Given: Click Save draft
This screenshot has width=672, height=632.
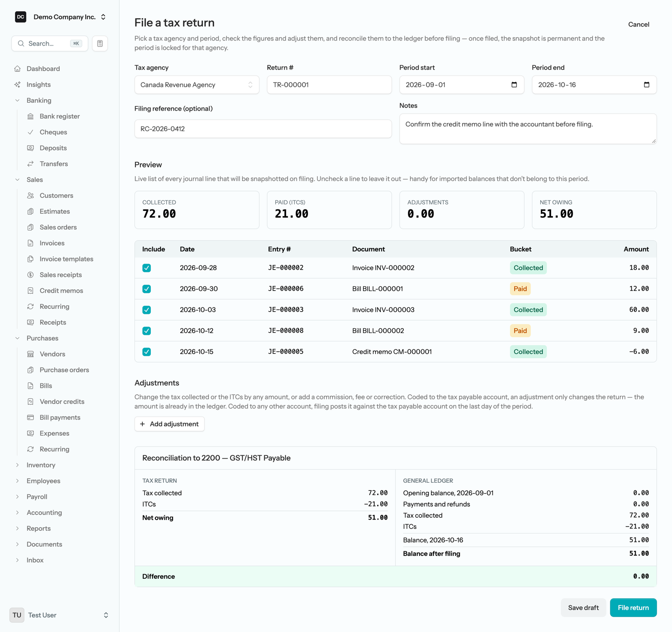Looking at the screenshot, I should pyautogui.click(x=583, y=608).
